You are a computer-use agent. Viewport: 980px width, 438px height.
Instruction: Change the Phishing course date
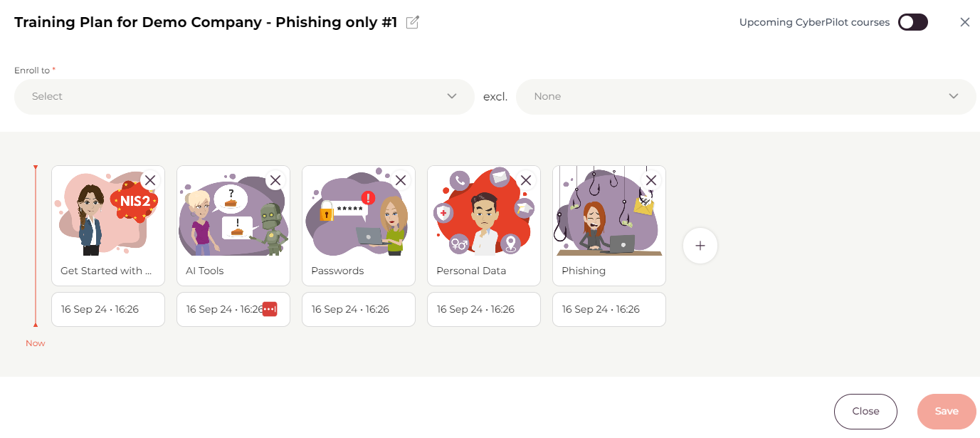[x=608, y=309]
